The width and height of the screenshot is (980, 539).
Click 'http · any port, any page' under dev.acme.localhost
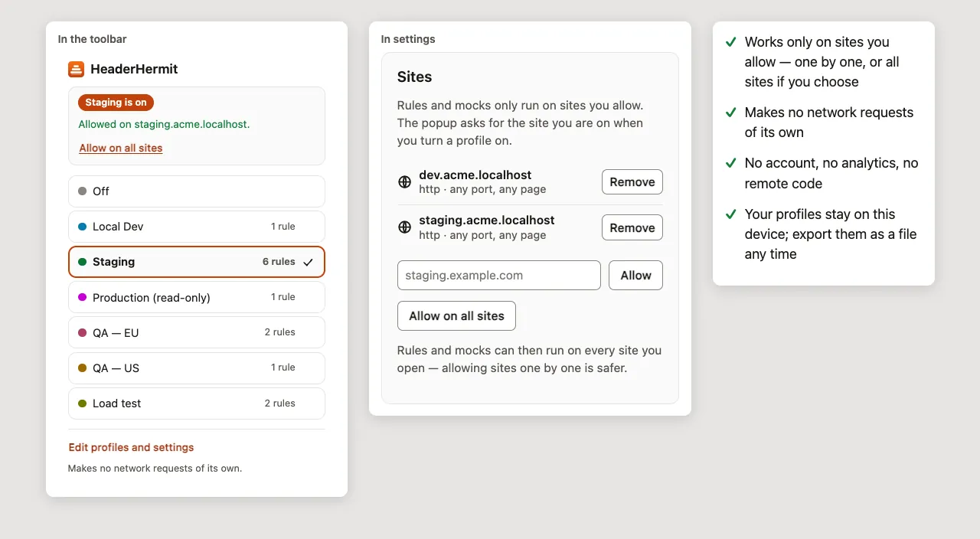(482, 189)
